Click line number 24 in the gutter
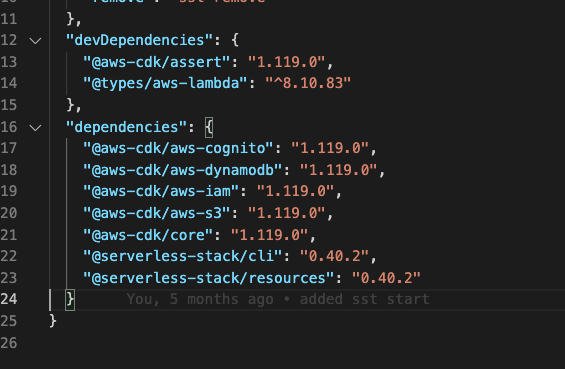The height and width of the screenshot is (369, 565). point(9,299)
